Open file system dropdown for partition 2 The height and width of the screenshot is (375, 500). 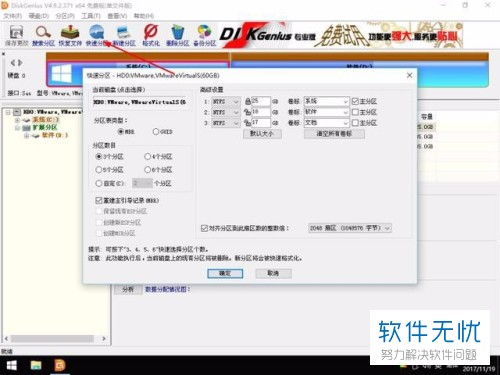click(226, 112)
